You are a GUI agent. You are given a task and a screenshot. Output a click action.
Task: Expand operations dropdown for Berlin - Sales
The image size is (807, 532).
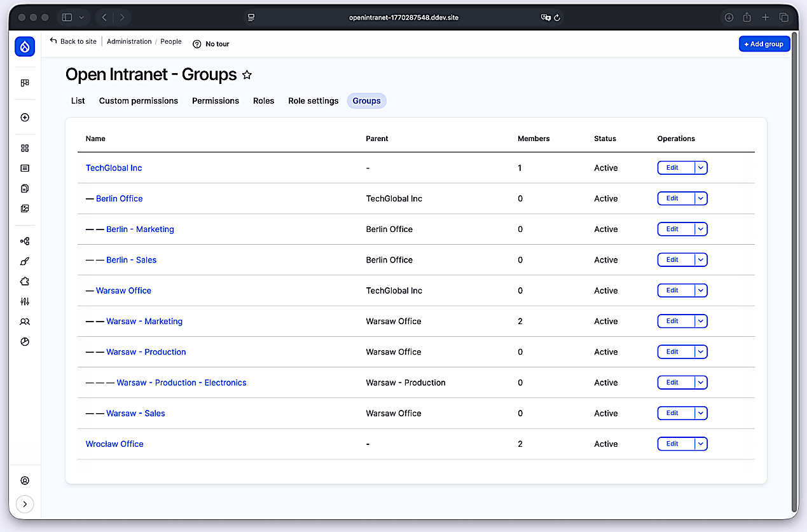pos(701,259)
